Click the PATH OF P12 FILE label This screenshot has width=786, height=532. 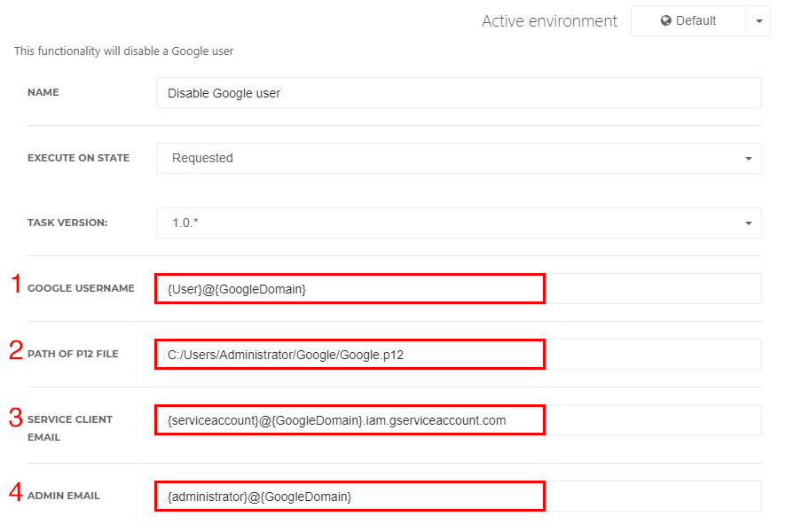pos(73,354)
